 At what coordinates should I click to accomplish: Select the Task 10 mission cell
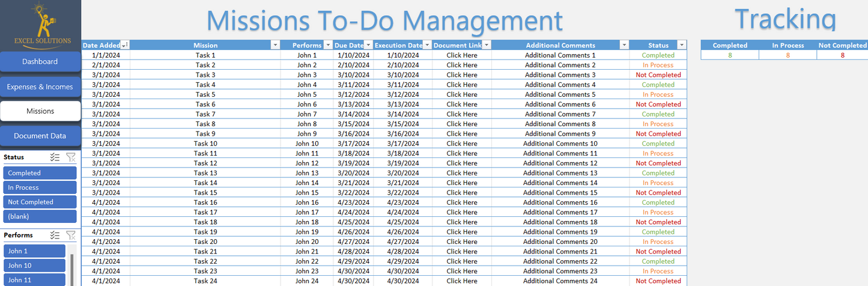click(205, 144)
